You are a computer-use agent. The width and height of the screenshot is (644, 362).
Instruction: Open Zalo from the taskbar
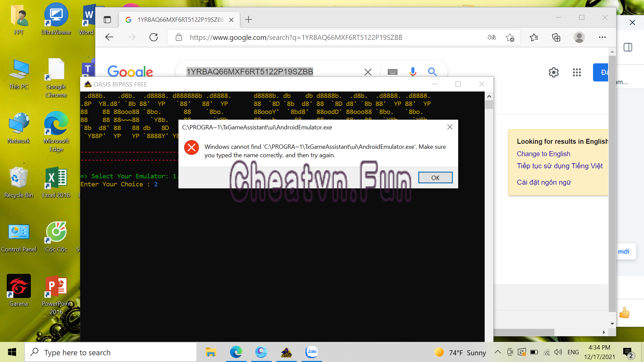tap(312, 352)
